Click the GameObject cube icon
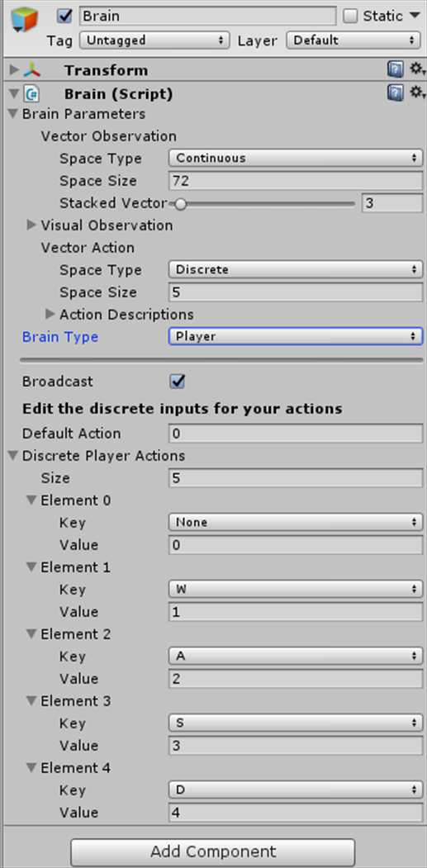The width and height of the screenshot is (427, 868). [25, 19]
